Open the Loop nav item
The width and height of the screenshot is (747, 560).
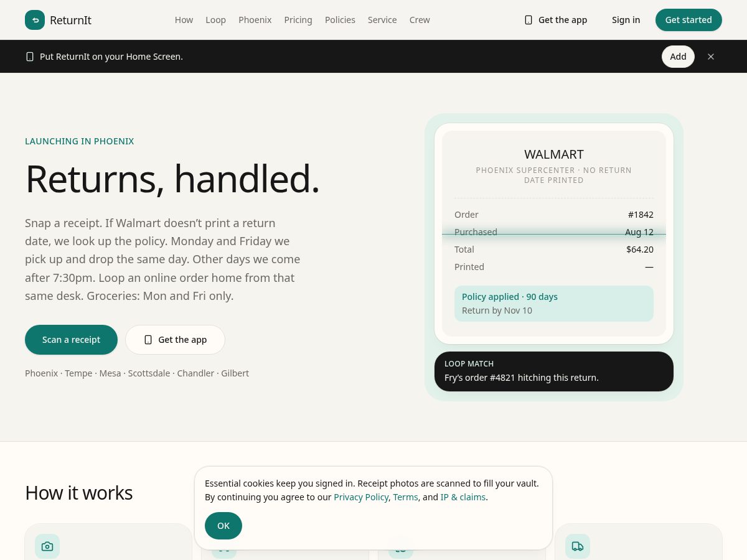point(215,20)
